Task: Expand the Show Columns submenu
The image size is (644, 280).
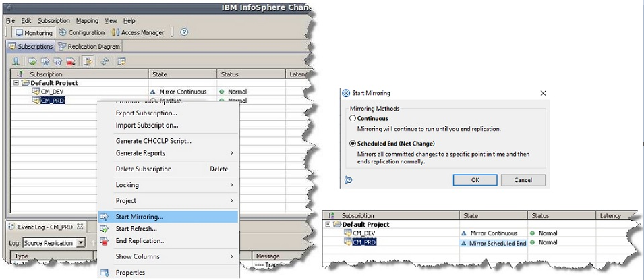Action: 231,256
